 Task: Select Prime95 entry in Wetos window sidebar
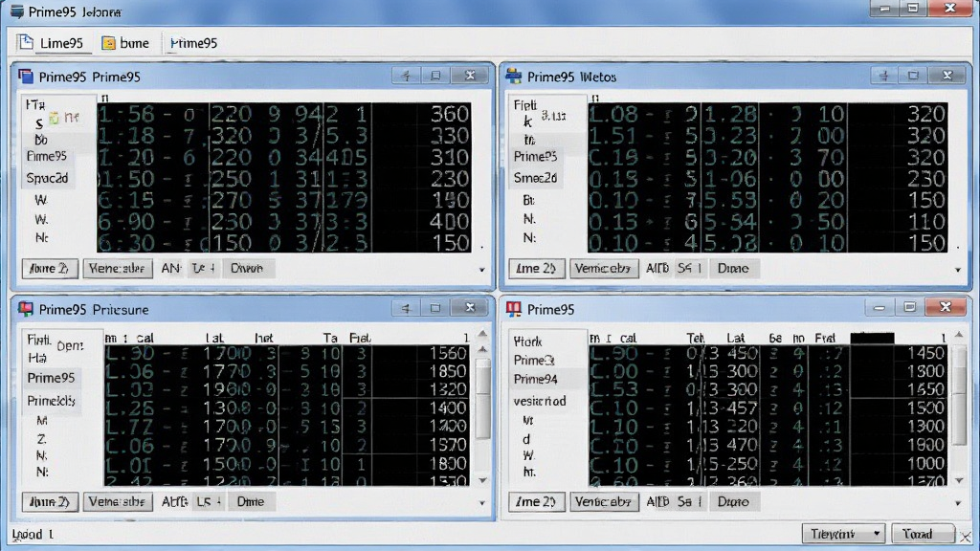[x=535, y=156]
